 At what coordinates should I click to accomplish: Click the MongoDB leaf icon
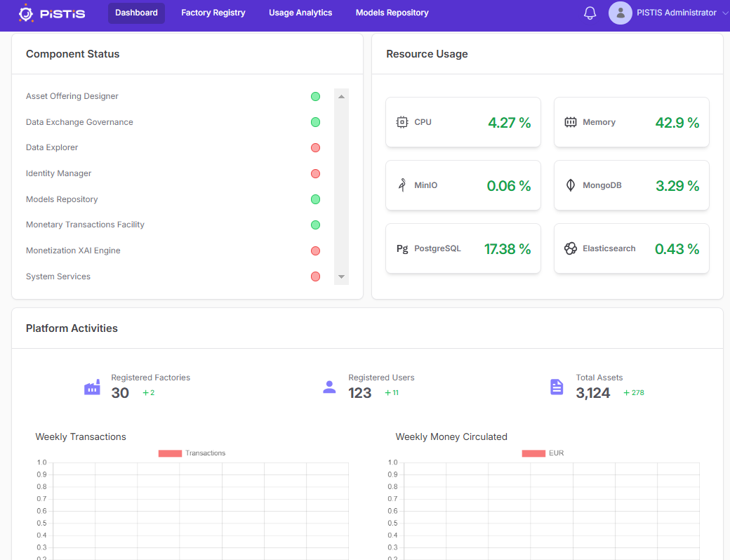[x=570, y=185]
